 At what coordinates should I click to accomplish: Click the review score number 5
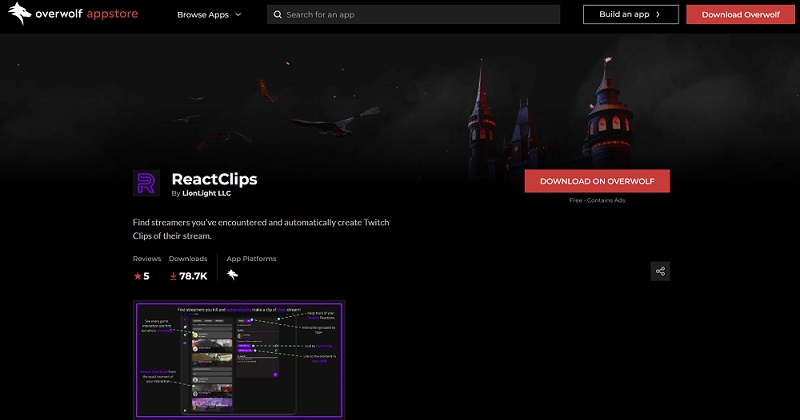(x=146, y=276)
